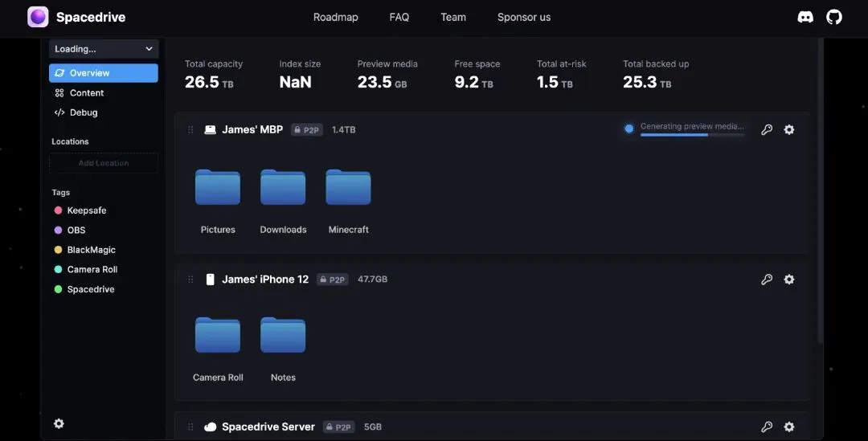This screenshot has width=868, height=441.
Task: Open the Discord icon in header
Action: coord(805,17)
